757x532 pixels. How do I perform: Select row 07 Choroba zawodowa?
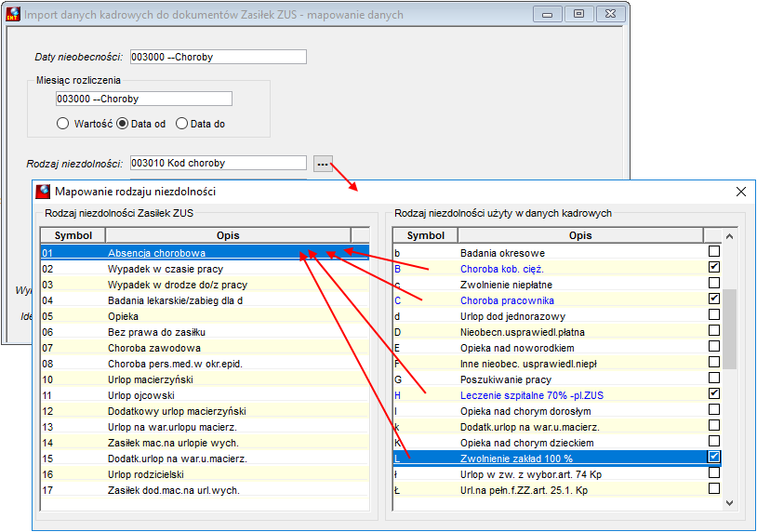click(x=205, y=348)
